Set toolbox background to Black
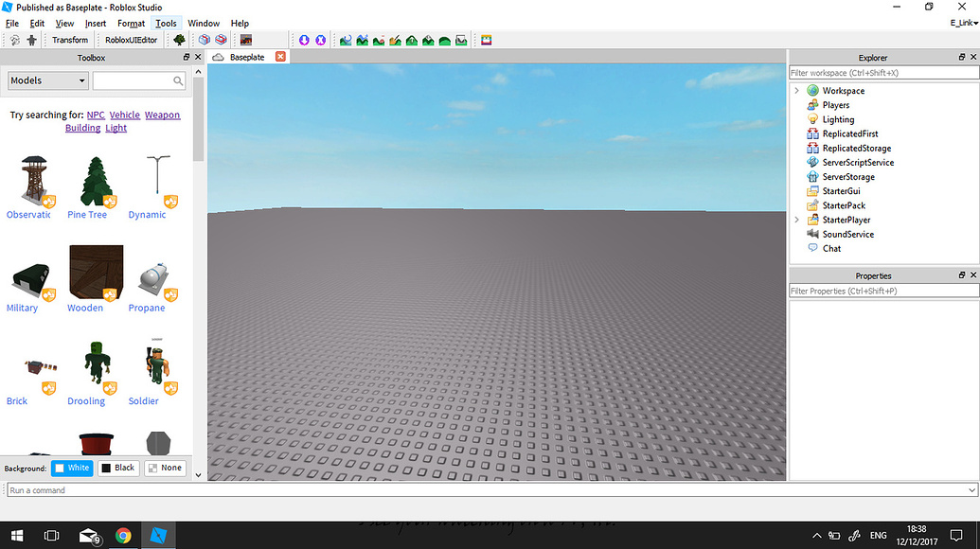980x549 pixels. tap(118, 468)
